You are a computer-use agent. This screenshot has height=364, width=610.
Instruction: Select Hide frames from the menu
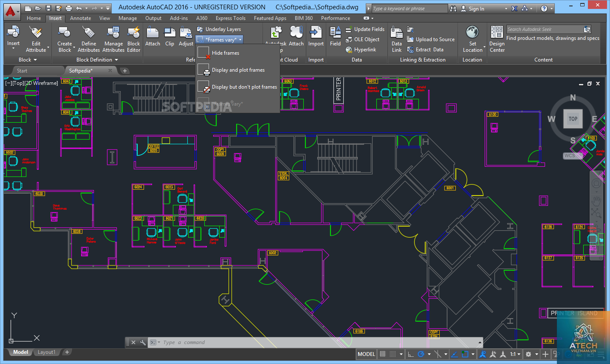click(x=237, y=53)
